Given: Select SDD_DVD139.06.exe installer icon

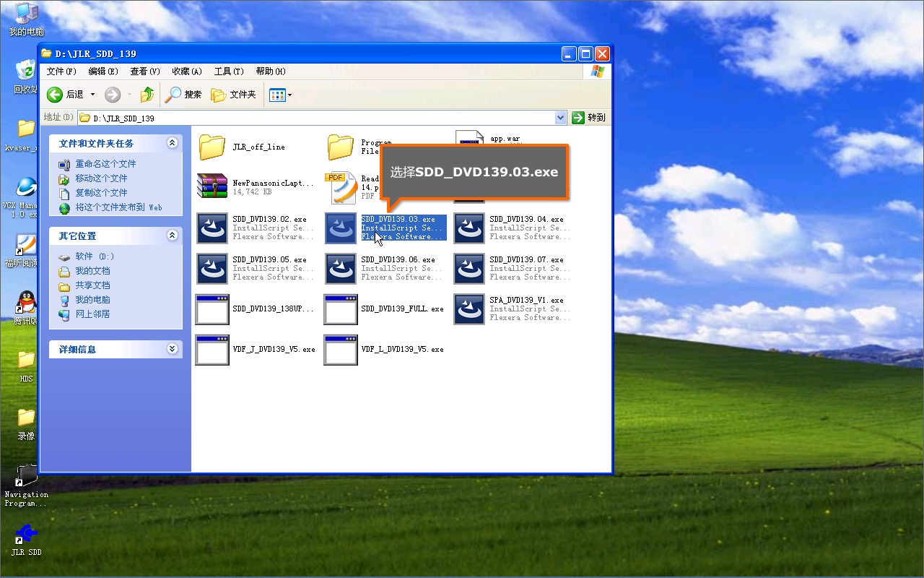Looking at the screenshot, I should (341, 268).
